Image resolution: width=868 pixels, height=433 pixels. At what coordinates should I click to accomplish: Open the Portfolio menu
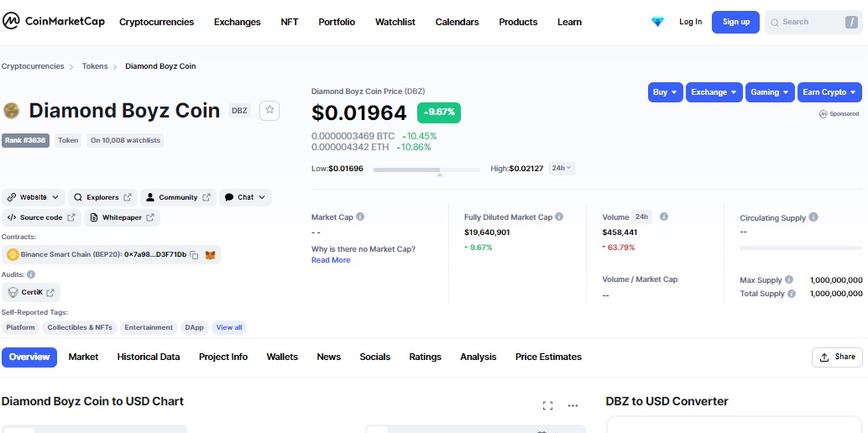point(337,22)
